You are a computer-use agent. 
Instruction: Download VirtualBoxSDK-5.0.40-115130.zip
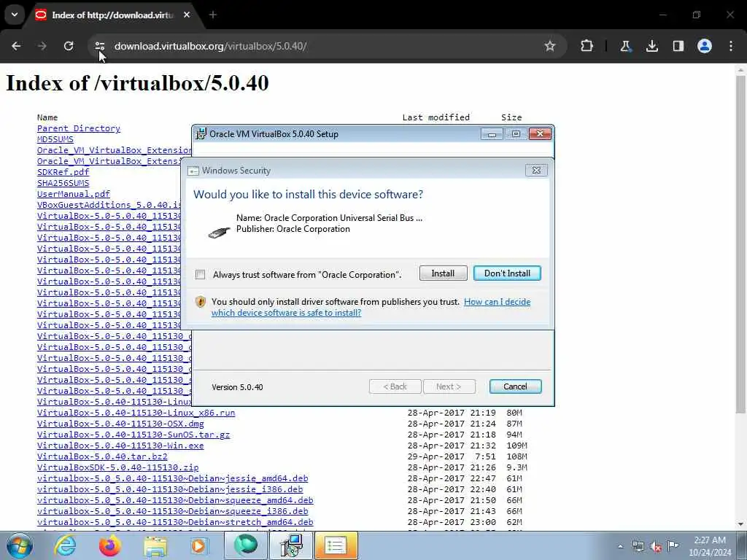pos(117,467)
